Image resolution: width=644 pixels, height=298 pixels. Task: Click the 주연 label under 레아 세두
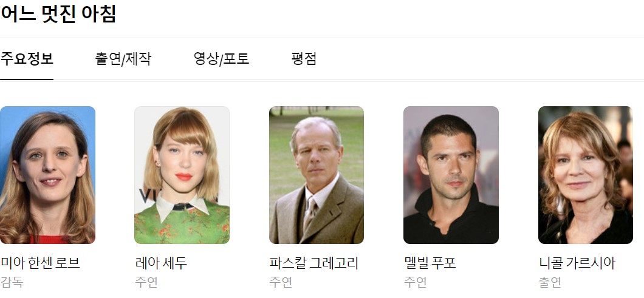[146, 282]
